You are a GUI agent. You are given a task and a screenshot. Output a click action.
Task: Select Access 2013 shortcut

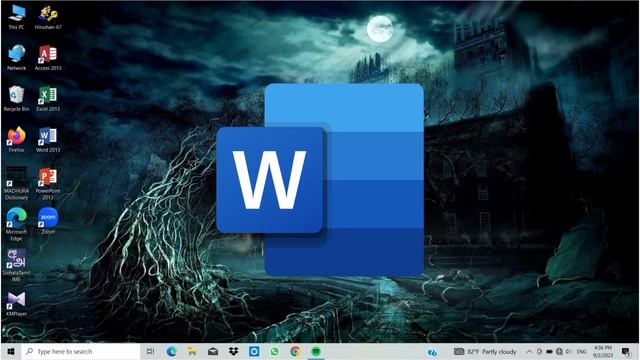click(48, 58)
